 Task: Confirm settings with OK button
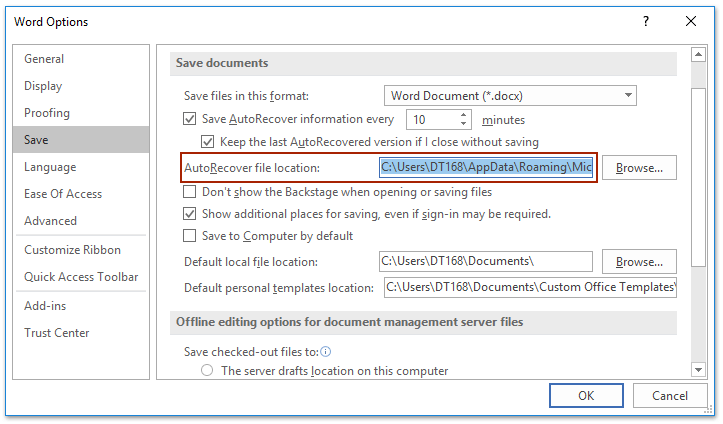(586, 396)
